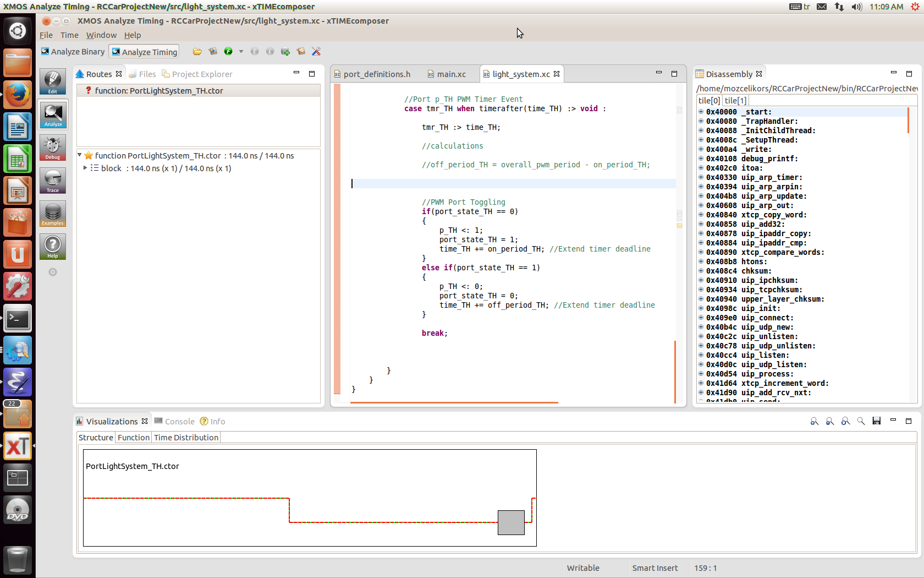Click the grayed L loop icon

tap(270, 52)
